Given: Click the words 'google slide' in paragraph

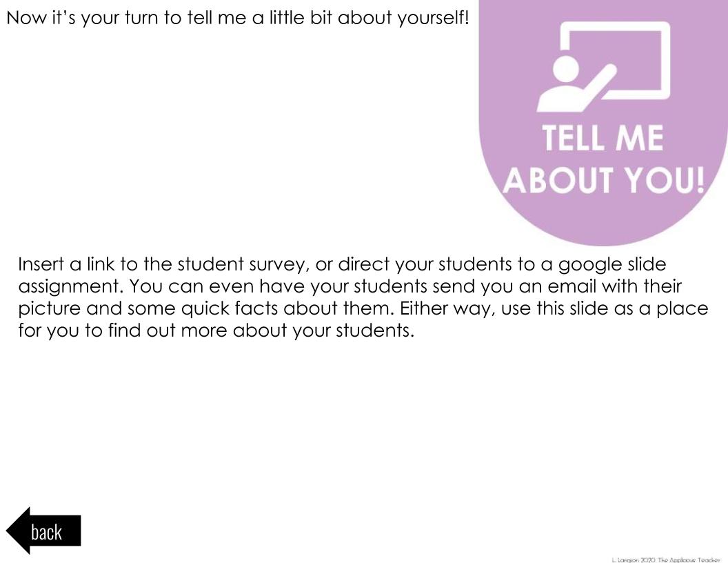Looking at the screenshot, I should click(612, 264).
